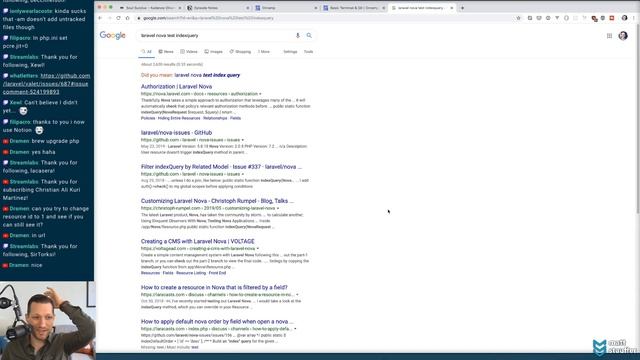Select the Videos search tab
This screenshot has height=360, width=640.
pyautogui.click(x=189, y=52)
